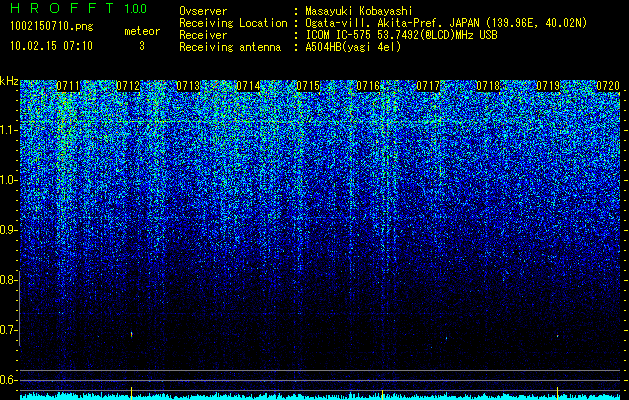Click the 1.1 kHz axis tick label
Image resolution: width=629 pixels, height=400 pixels.
tap(8, 130)
